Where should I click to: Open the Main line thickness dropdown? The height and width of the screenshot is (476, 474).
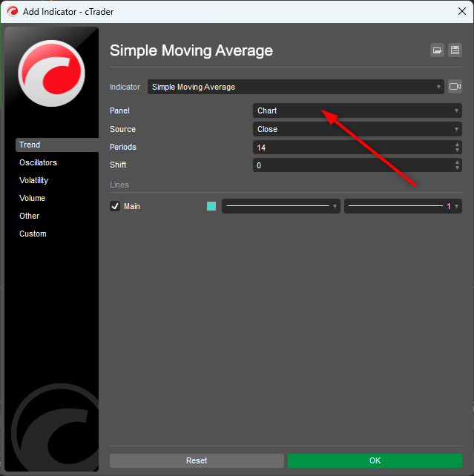(403, 206)
